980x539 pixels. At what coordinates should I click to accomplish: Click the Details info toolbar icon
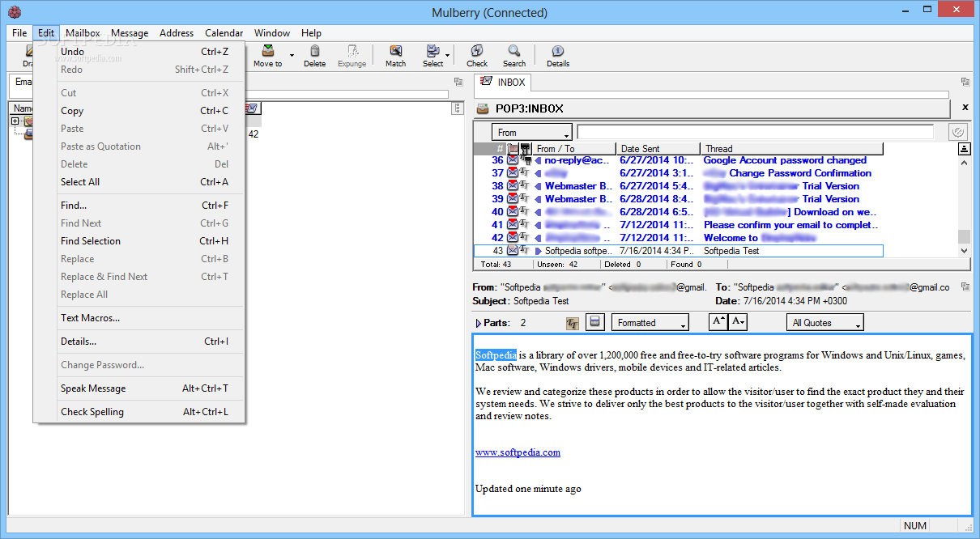point(558,51)
